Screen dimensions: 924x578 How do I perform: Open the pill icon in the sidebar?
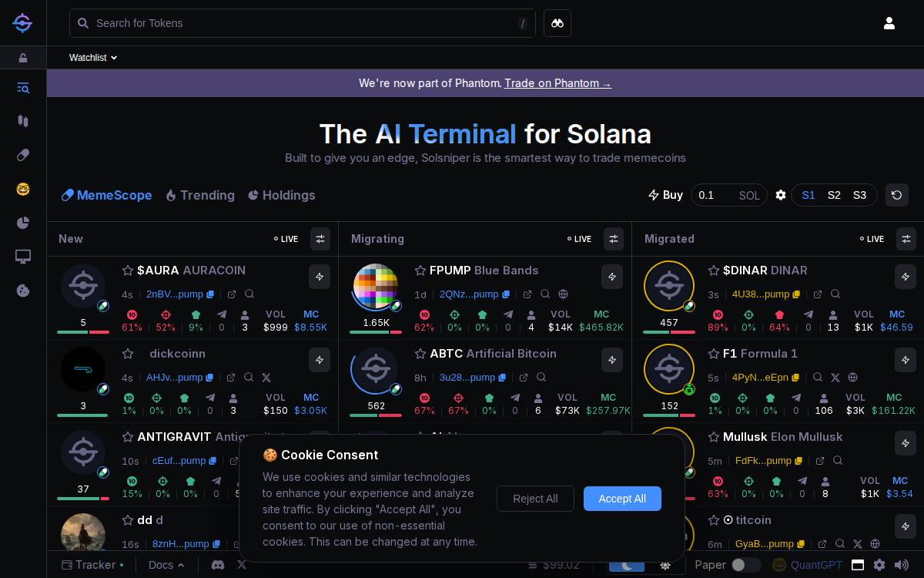coord(23,155)
